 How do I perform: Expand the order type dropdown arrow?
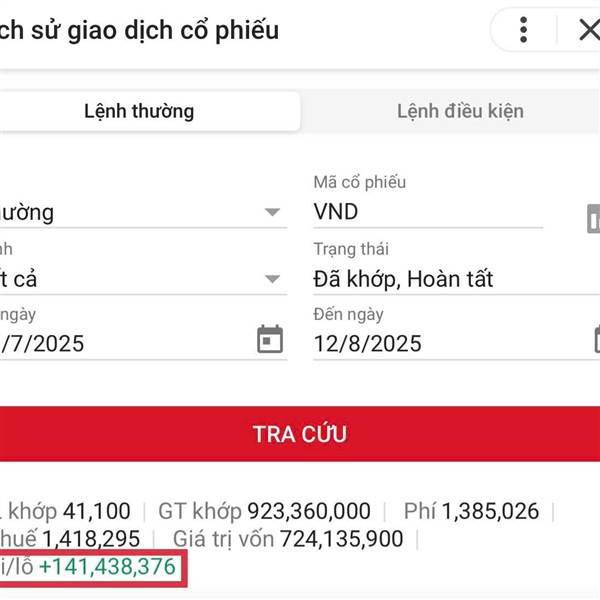coord(272,212)
